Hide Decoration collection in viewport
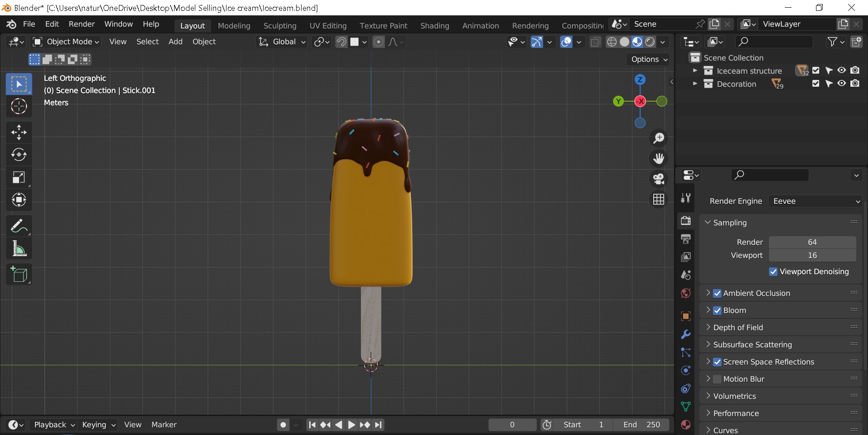Image resolution: width=868 pixels, height=435 pixels. click(x=841, y=84)
